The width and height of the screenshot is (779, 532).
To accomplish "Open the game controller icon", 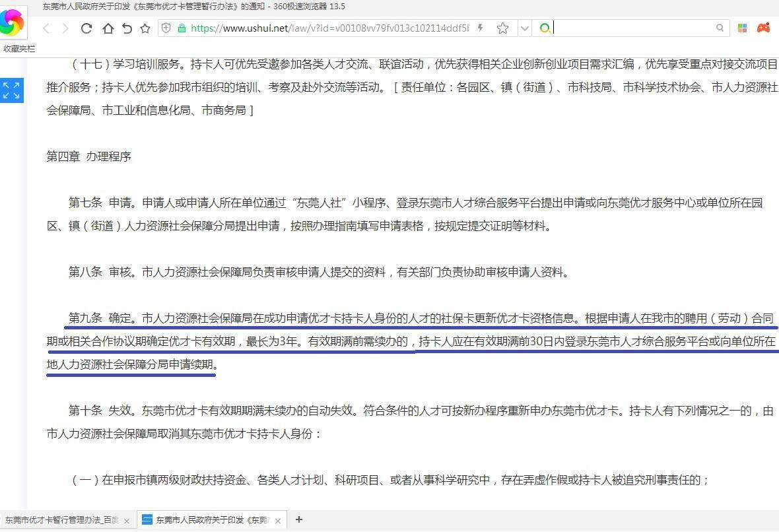I will coord(763,28).
